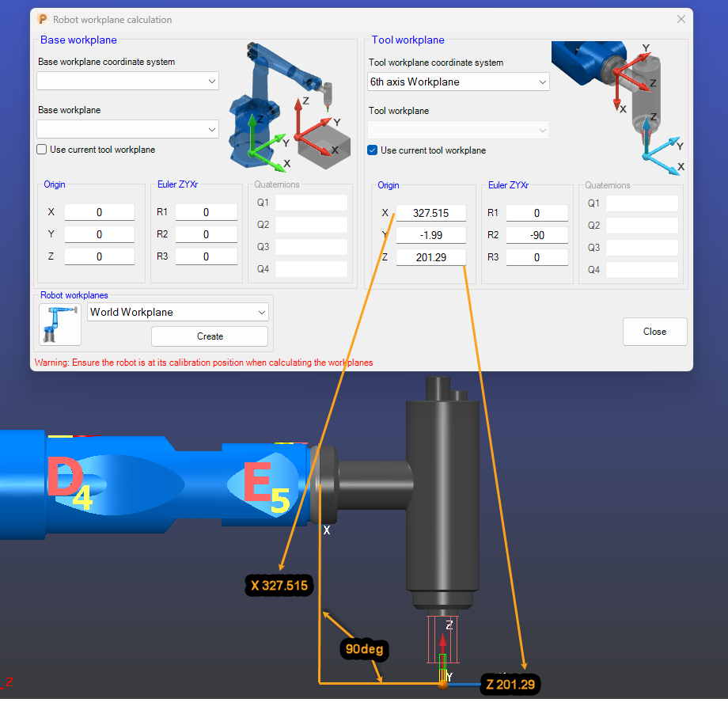
Task: Click the robot thumbnail beside Robot workplanes dropdown
Action: [59, 325]
